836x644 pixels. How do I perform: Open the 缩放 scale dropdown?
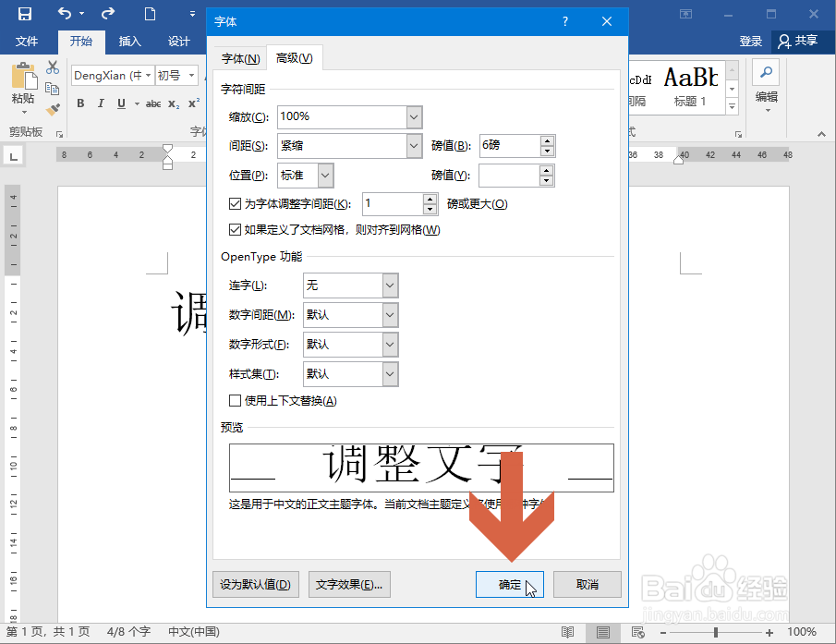point(414,116)
